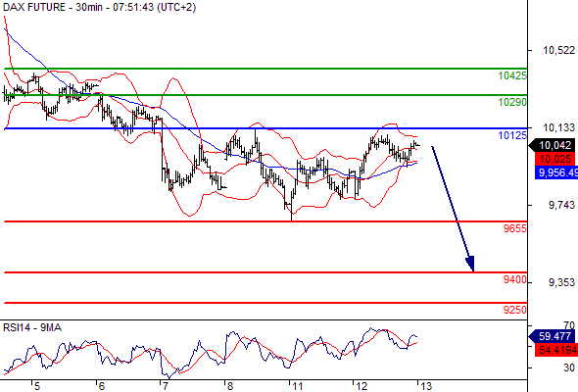This screenshot has height=392, width=578.
Task: Click the 10425 resistance level label
Action: tap(512, 76)
